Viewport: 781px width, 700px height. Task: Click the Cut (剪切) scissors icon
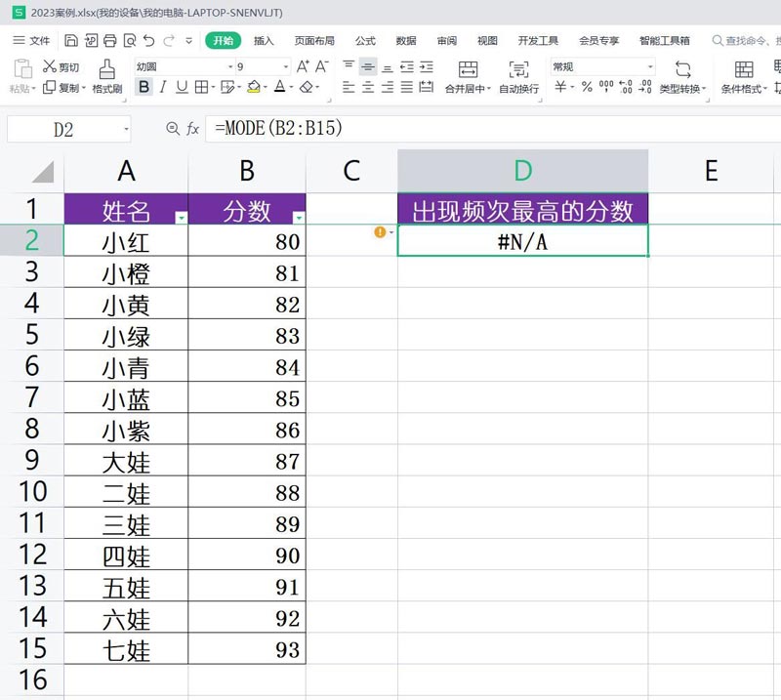50,66
